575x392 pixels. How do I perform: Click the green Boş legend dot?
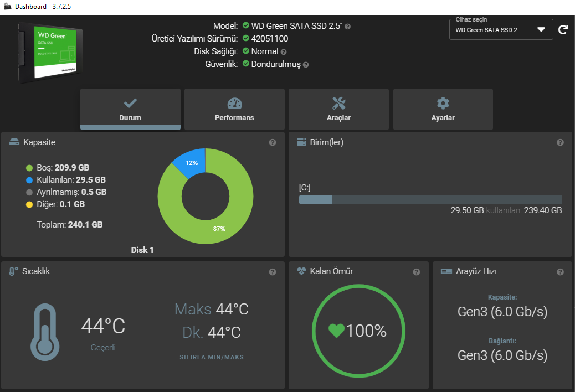click(x=29, y=168)
